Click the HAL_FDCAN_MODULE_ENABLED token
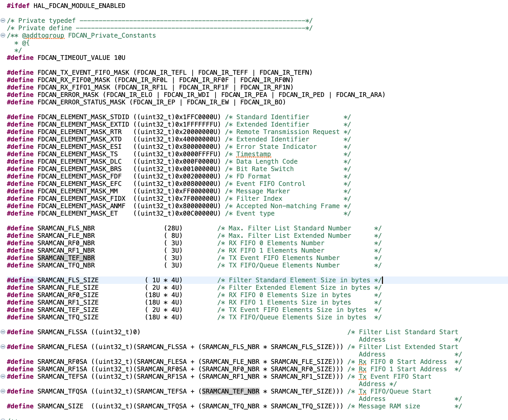The width and height of the screenshot is (508, 420). pyautogui.click(x=78, y=6)
